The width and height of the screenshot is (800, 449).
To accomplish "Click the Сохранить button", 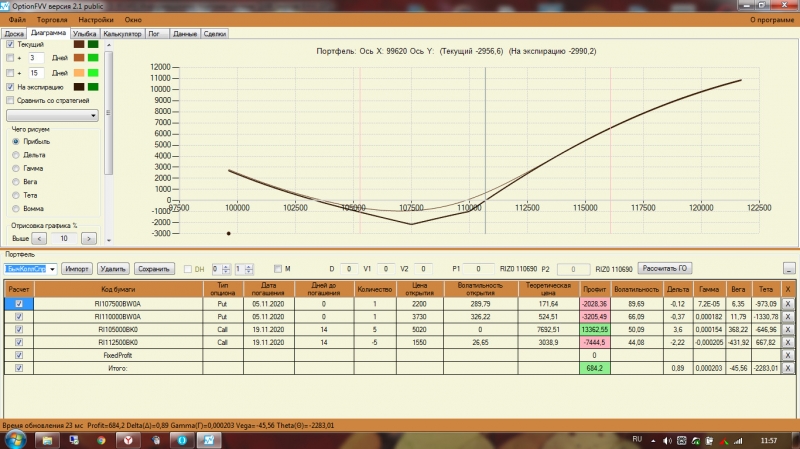I will pos(154,269).
